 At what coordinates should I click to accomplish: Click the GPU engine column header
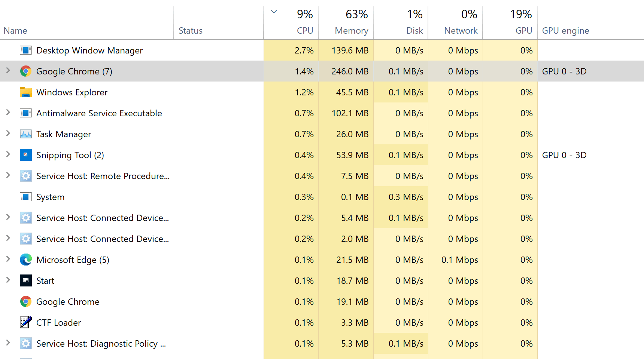(591, 23)
